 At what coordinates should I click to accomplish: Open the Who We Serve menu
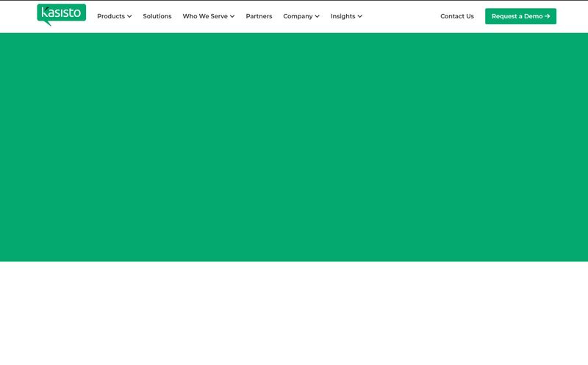pos(205,16)
